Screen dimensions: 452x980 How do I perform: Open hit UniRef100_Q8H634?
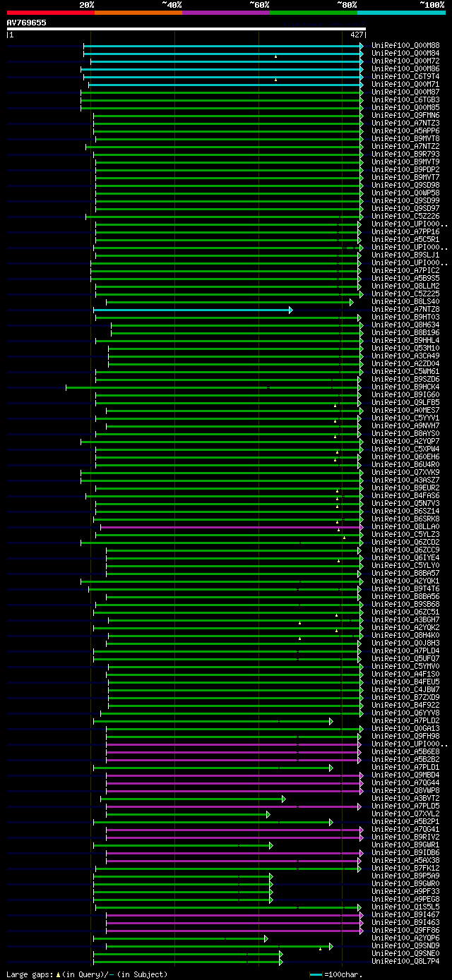coord(405,325)
